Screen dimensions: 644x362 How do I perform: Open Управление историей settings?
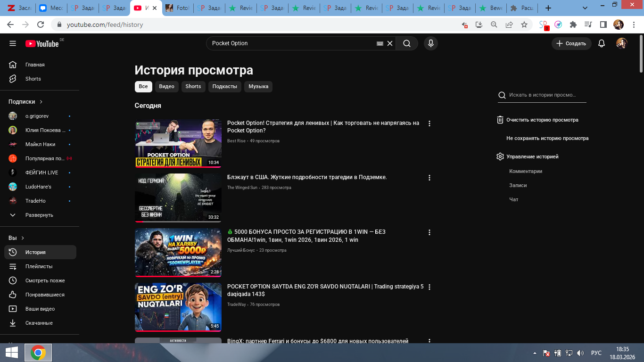[x=528, y=156]
